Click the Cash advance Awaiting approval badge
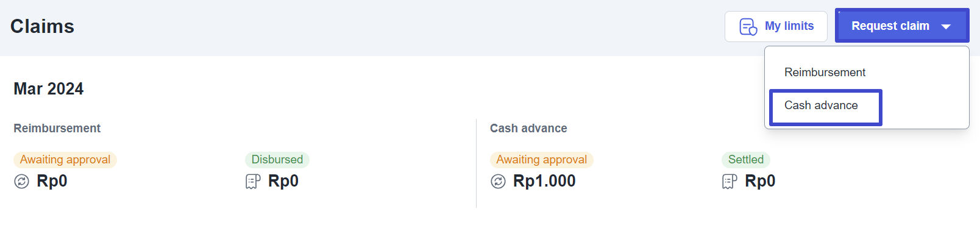Screen dimensions: 980x228 pos(542,160)
